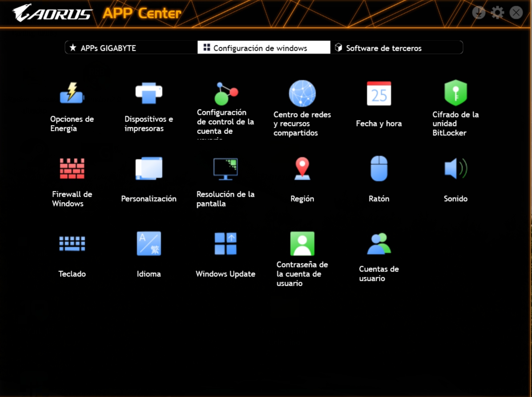Select the Configuración de windows tab
The image size is (532, 397).
(x=264, y=48)
